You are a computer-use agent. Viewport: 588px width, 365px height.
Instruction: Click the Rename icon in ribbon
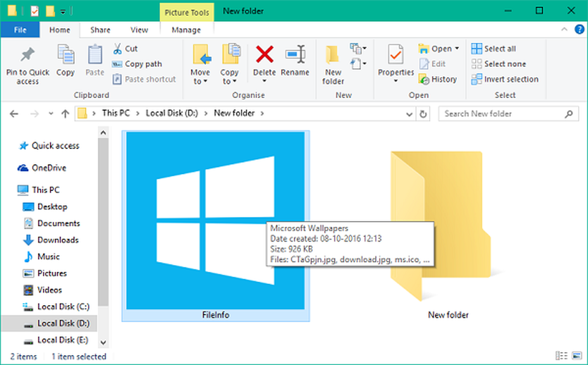295,55
